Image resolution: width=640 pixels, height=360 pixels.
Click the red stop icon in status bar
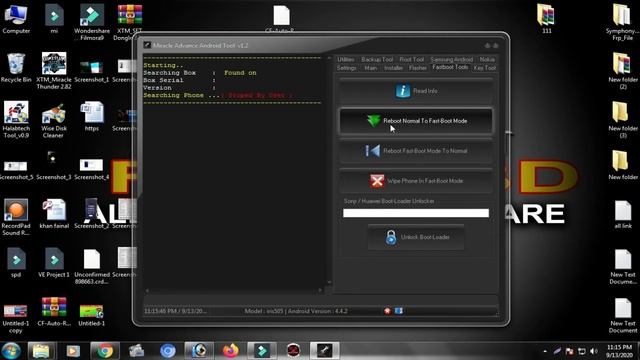point(387,311)
